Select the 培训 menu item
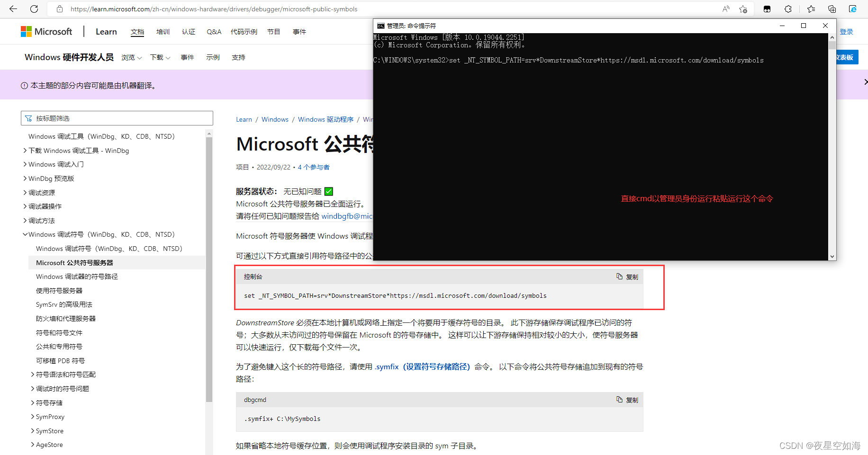The width and height of the screenshot is (868, 455). pyautogui.click(x=163, y=31)
